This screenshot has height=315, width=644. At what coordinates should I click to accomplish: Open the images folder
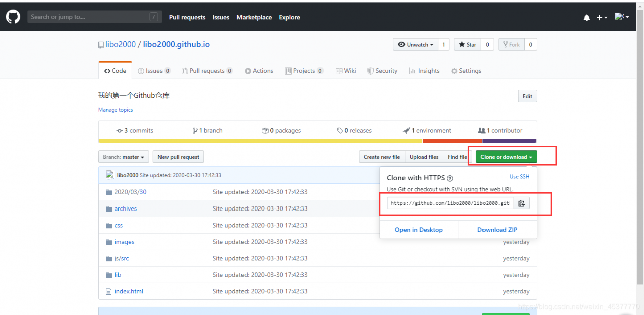[x=124, y=242]
